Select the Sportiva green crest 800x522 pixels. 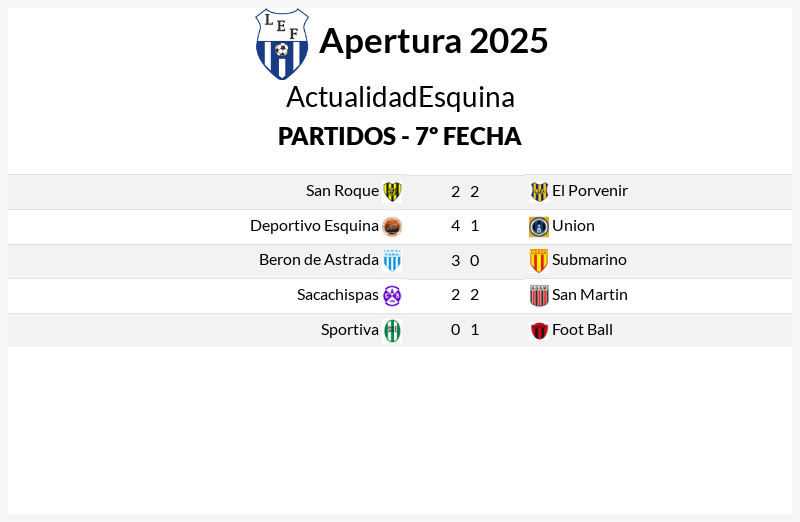[392, 330]
